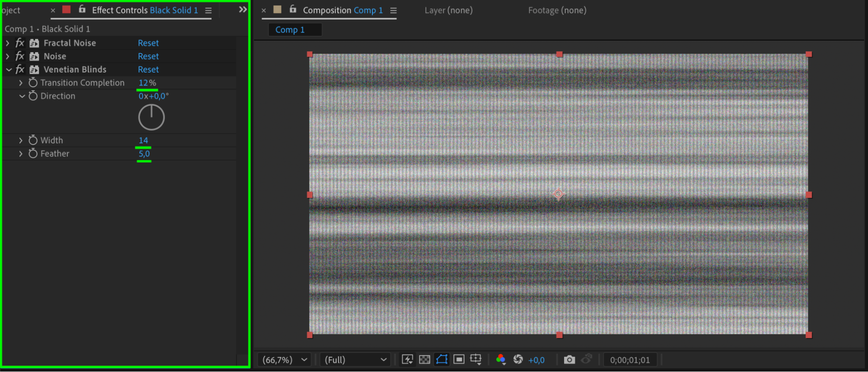Open the magnification ratio dropdown showing 66,7%
868x372 pixels.
285,360
